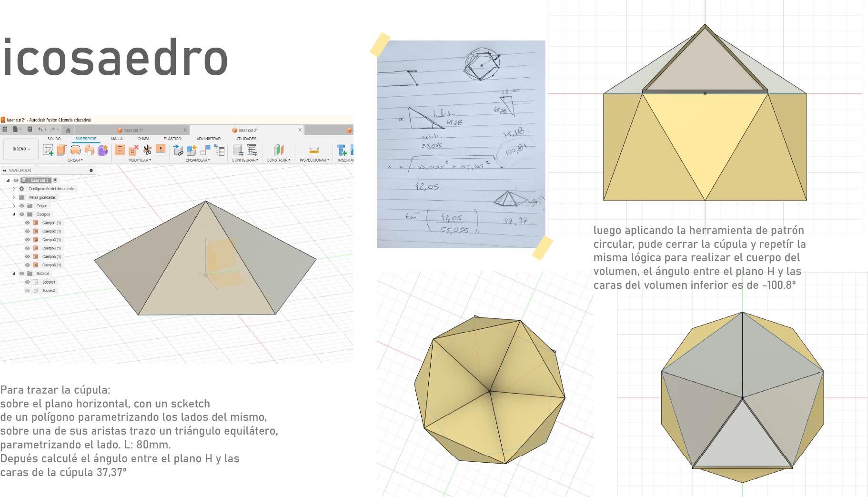Open the CONSTRUIR panel menu

pyautogui.click(x=278, y=160)
